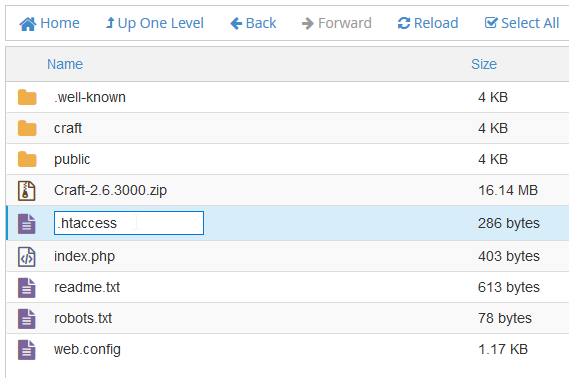Select the web.config file name
The image size is (569, 378).
point(87,350)
